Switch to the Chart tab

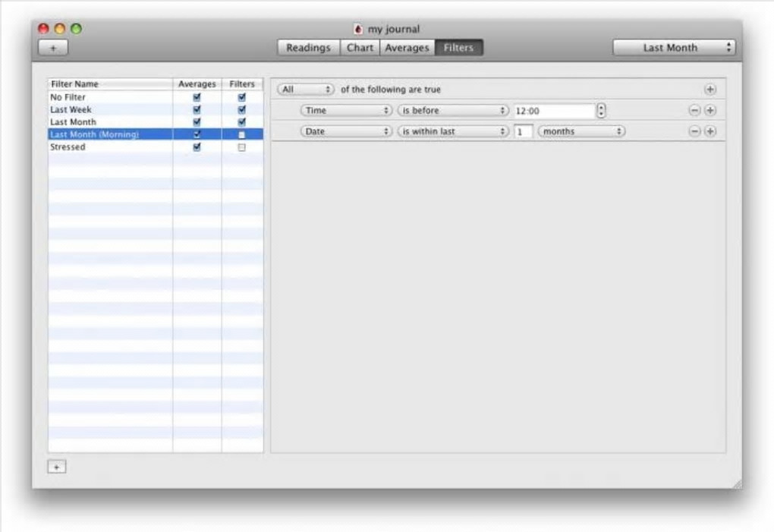[x=360, y=48]
